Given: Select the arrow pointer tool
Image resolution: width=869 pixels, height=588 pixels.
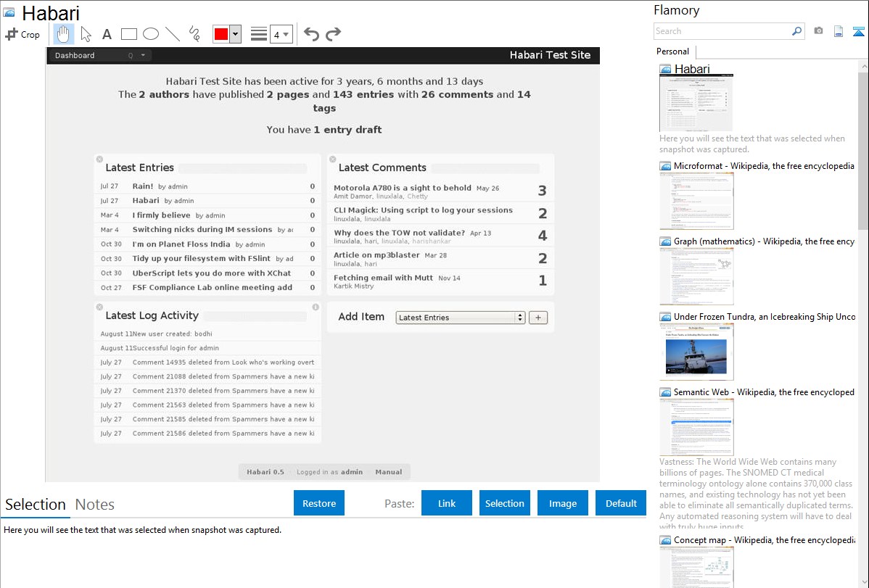Looking at the screenshot, I should (86, 34).
